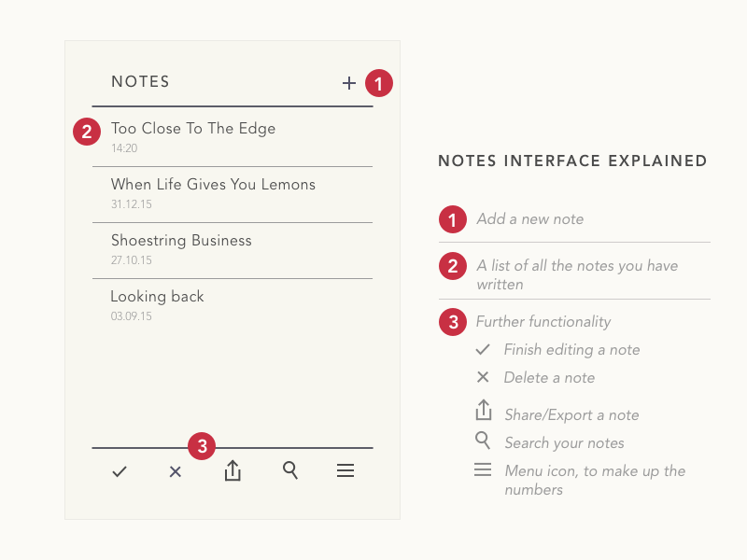This screenshot has width=747, height=560.
Task: Open the 'Too Close To The Edge' note
Action: (193, 129)
